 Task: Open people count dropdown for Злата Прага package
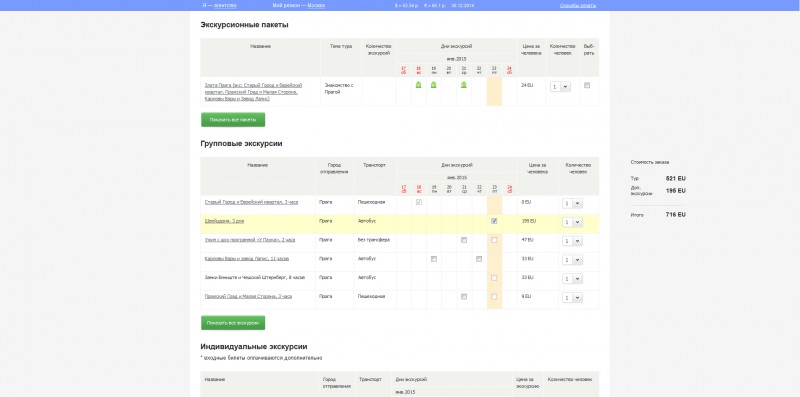560,87
